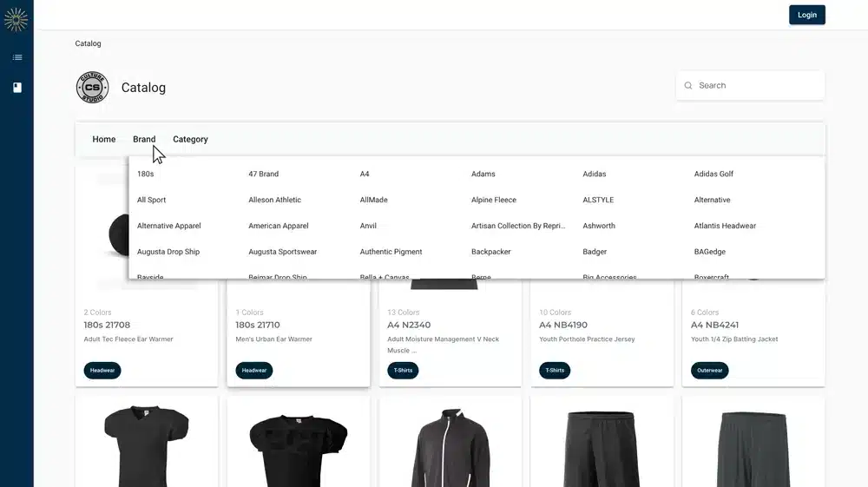Select Alternative brand
Viewport: 868px width, 487px height.
[x=712, y=200]
